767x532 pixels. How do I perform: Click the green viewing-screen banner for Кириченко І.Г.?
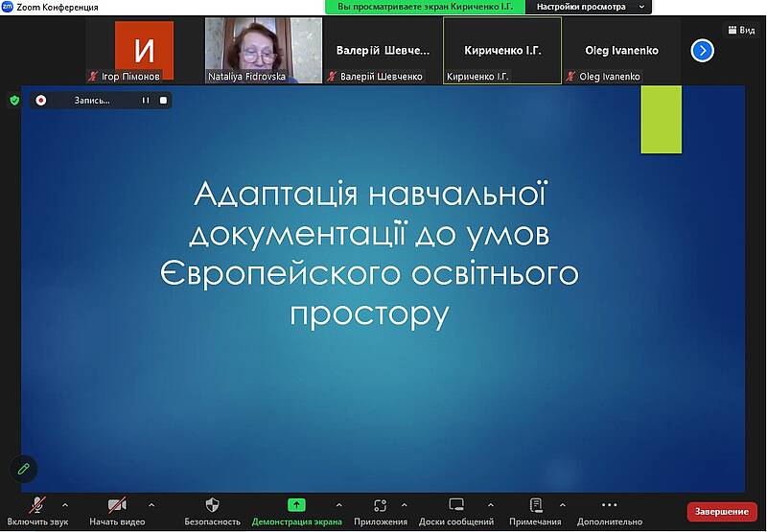pyautogui.click(x=425, y=7)
